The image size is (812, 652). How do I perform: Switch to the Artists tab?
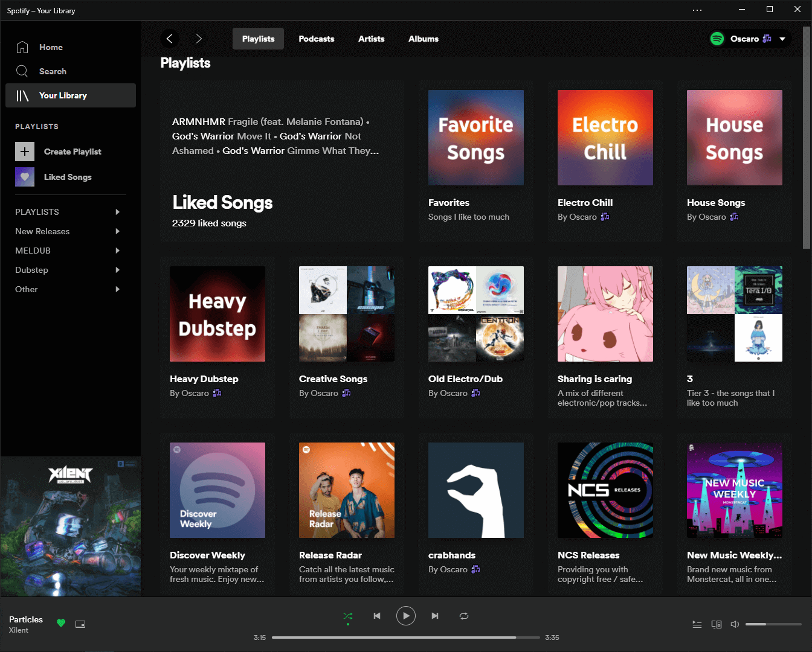[371, 38]
